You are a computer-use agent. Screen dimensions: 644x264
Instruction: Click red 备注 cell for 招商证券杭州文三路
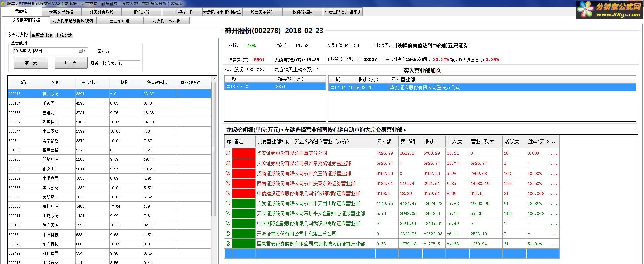point(244,173)
